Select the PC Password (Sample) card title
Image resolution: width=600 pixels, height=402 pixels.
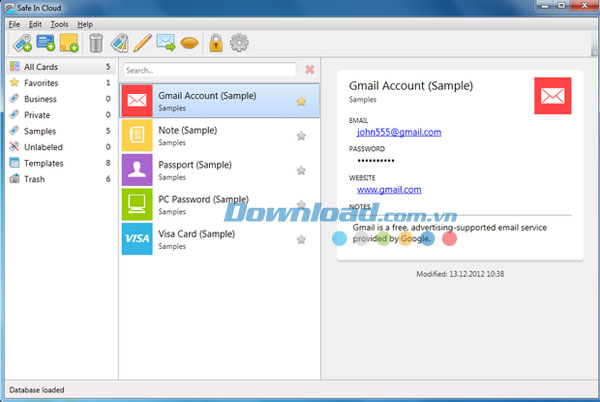(203, 199)
